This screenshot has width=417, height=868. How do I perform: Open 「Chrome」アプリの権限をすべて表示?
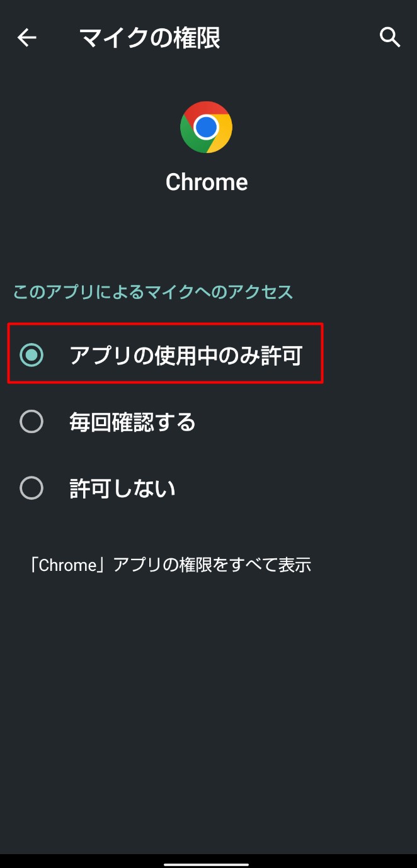click(x=170, y=565)
